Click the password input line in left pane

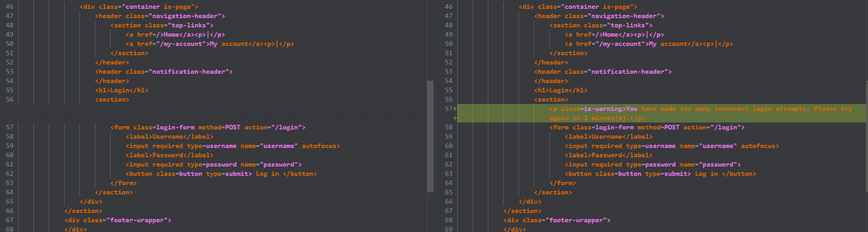[213, 165]
